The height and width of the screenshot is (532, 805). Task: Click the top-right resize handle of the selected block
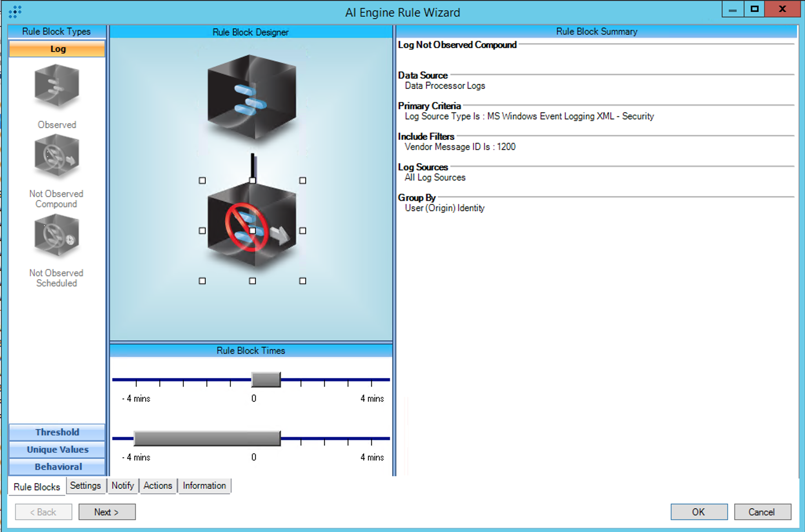click(302, 180)
